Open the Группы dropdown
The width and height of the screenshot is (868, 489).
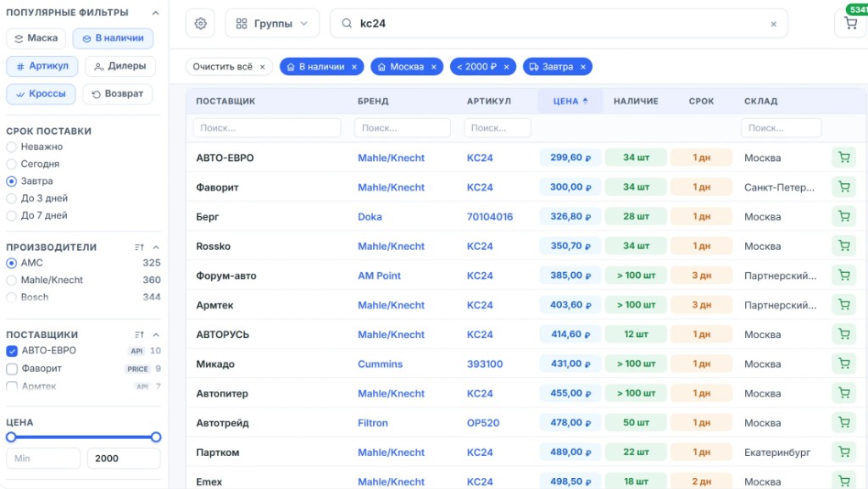coord(272,23)
